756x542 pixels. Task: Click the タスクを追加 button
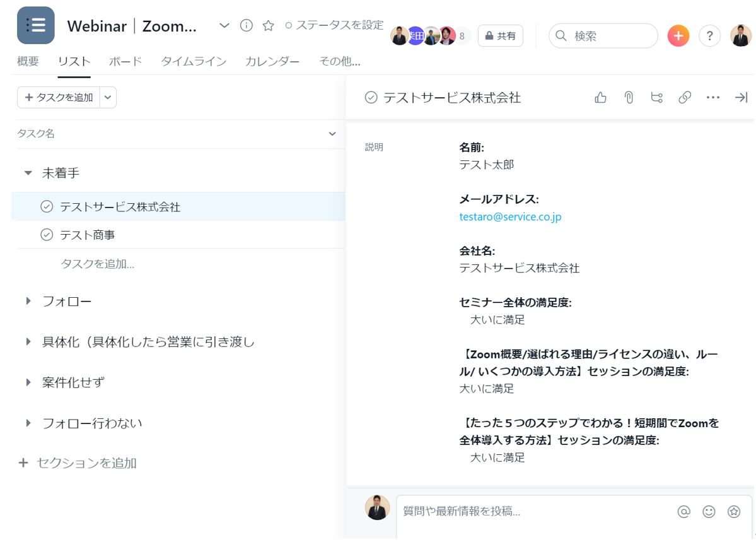point(59,98)
